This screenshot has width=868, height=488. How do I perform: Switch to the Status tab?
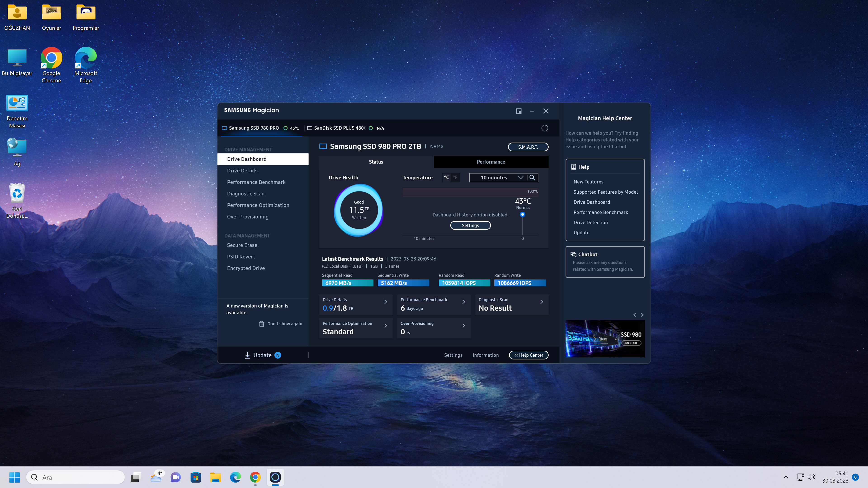(376, 162)
